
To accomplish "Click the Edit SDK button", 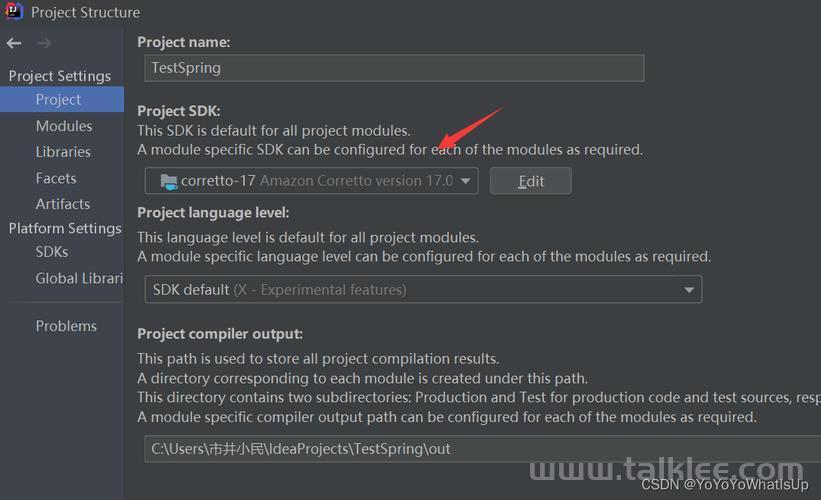I will pyautogui.click(x=530, y=181).
